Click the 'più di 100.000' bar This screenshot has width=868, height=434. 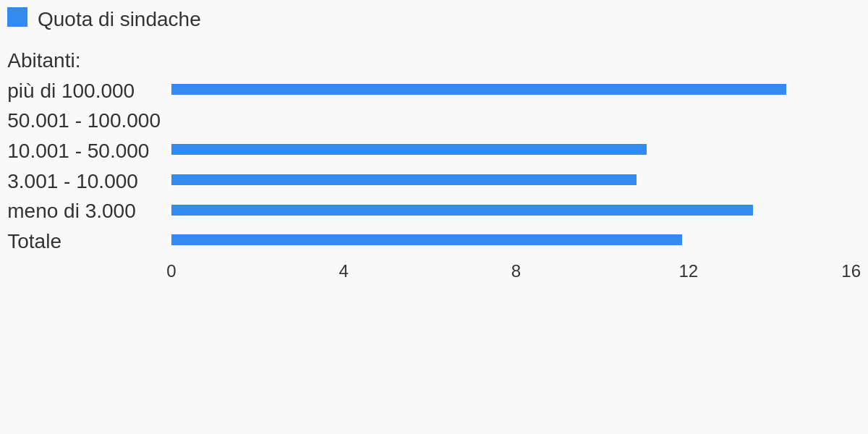tap(479, 90)
